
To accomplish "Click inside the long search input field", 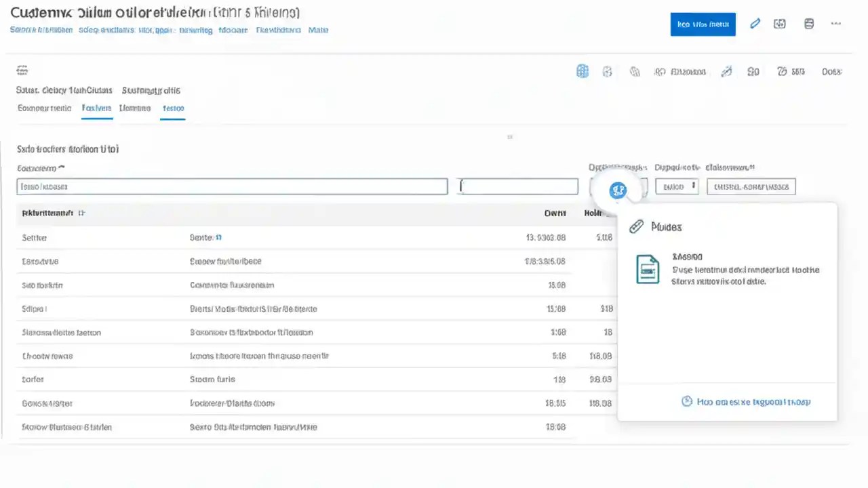I will 232,186.
